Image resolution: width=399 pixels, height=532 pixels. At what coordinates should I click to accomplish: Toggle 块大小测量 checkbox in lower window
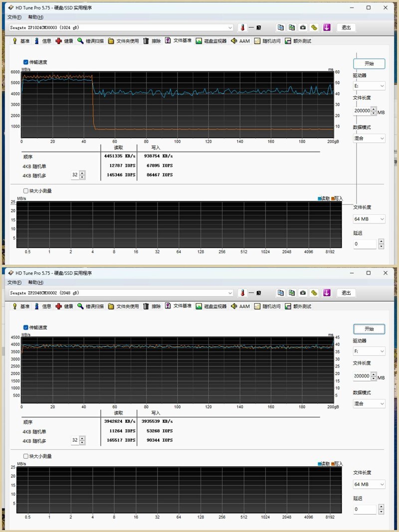click(x=26, y=456)
